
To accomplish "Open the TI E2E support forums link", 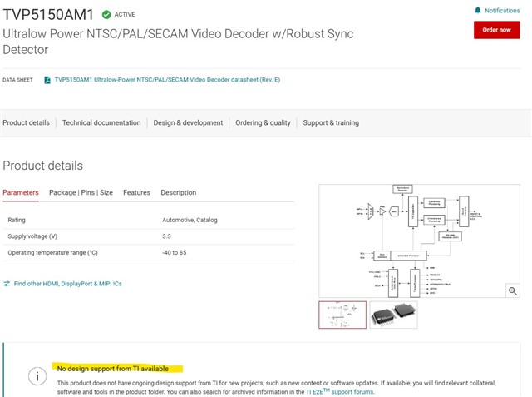I will point(340,391).
